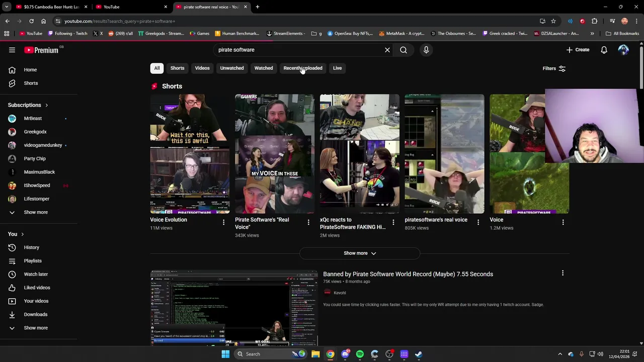Open File Explorer from the taskbar
This screenshot has height=362, width=644.
click(315, 354)
